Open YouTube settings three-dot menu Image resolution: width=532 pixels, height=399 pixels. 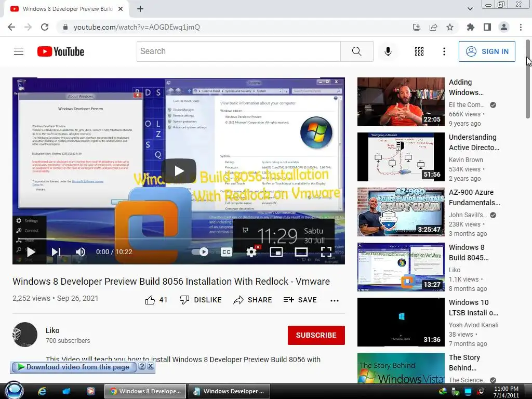coord(444,51)
